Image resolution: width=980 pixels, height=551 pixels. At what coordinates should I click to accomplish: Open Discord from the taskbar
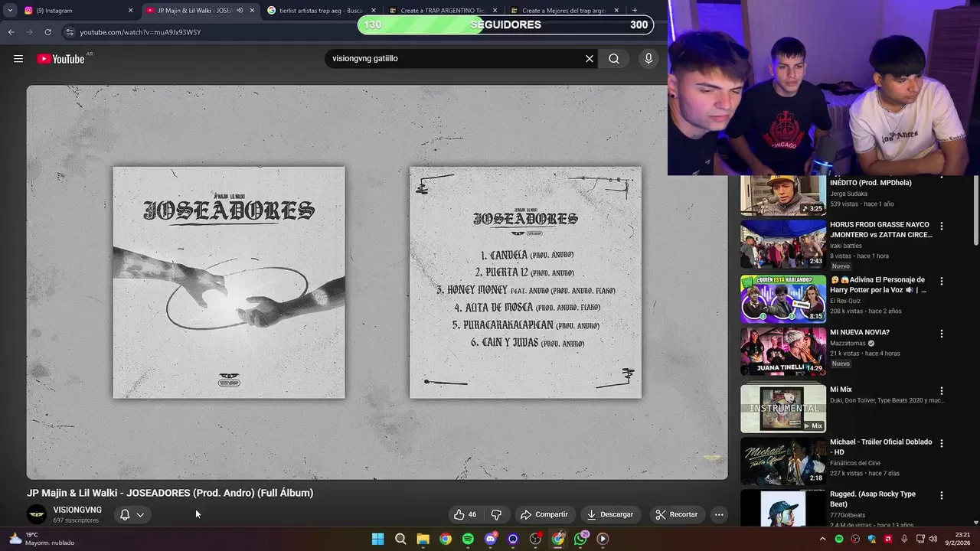pyautogui.click(x=491, y=539)
